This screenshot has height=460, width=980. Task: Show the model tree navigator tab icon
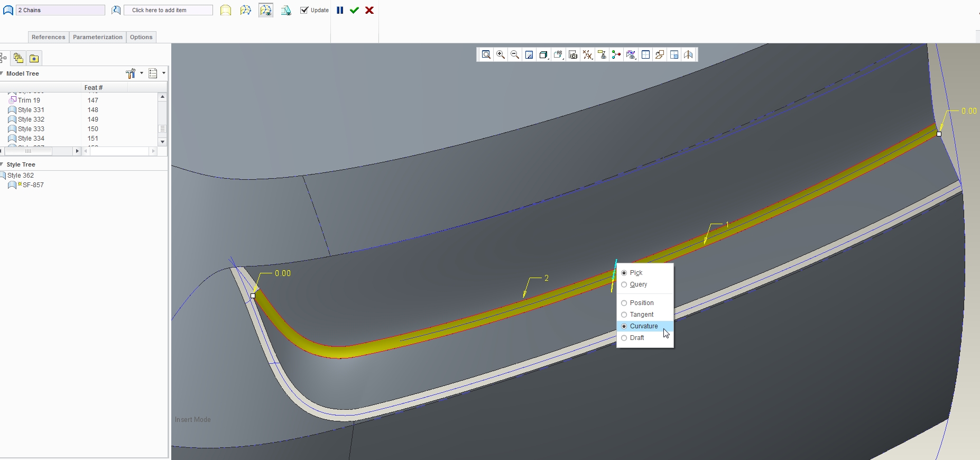pos(3,58)
